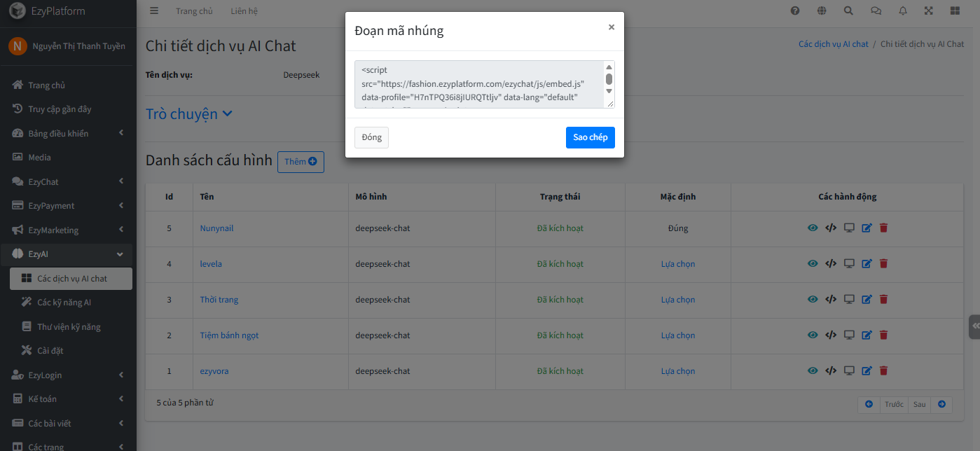Toggle fullscreen with the expand arrows icon

[929, 11]
